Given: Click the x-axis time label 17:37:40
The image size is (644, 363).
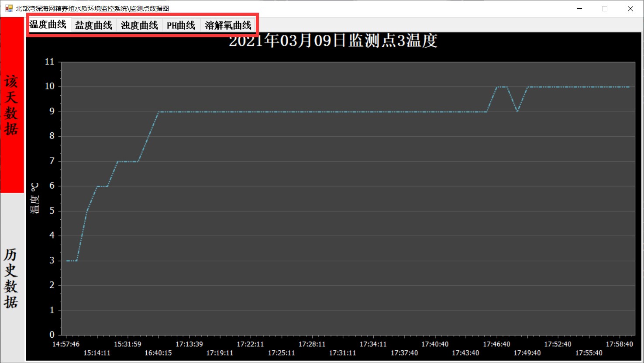Looking at the screenshot, I should (404, 353).
